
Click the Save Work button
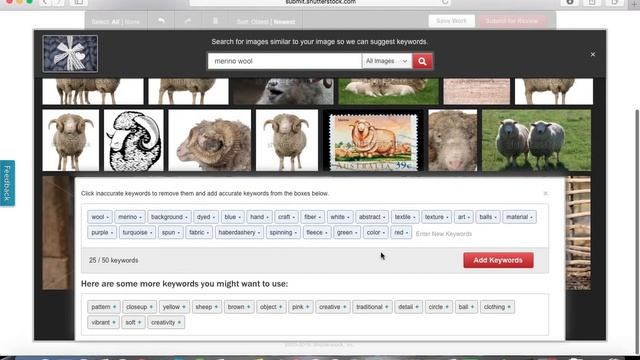[x=451, y=21]
